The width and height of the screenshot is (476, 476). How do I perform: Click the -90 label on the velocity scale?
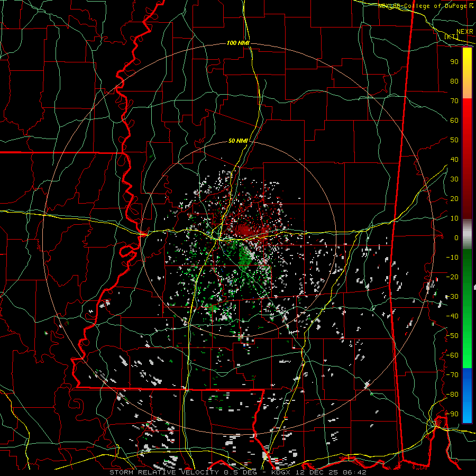click(x=452, y=414)
